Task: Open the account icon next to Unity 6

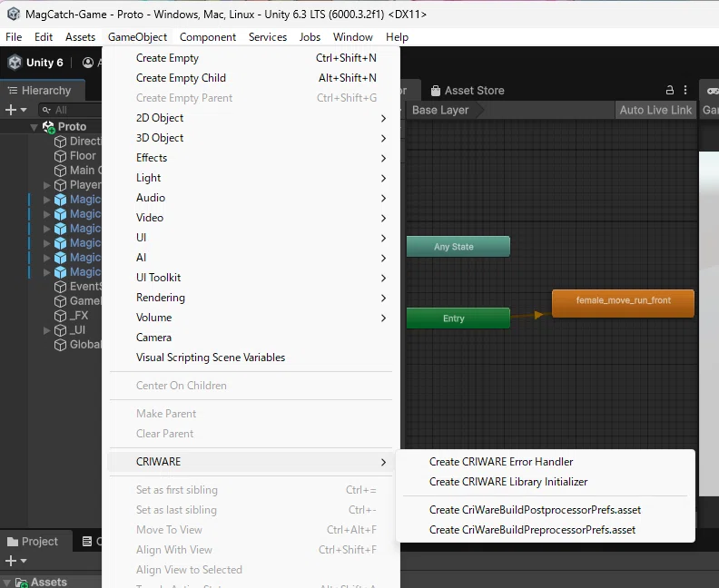Action: coord(87,63)
